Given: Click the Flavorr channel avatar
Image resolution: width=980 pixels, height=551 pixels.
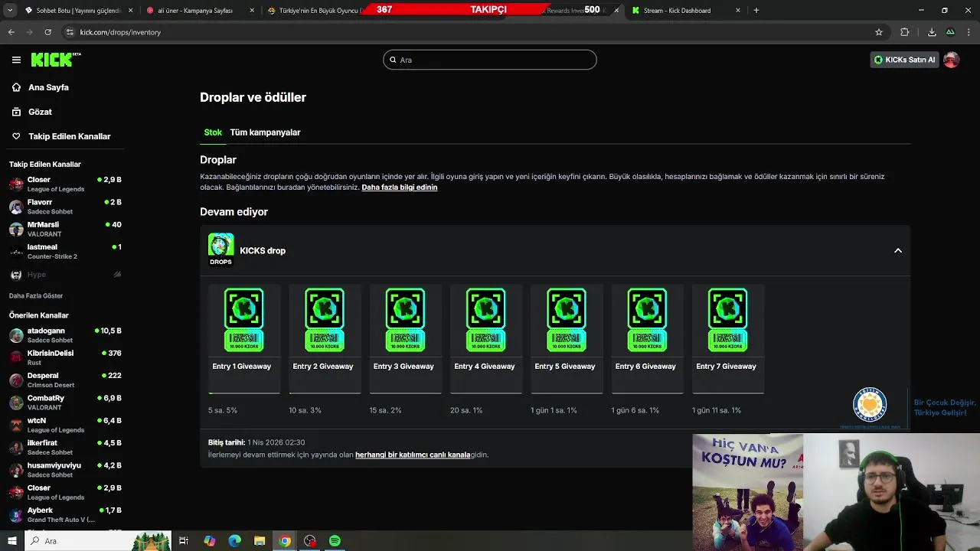Looking at the screenshot, I should (x=16, y=207).
